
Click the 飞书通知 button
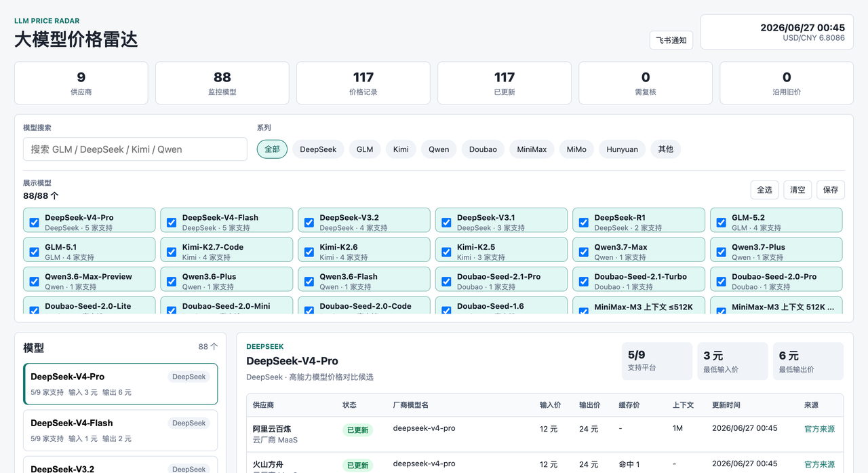[x=671, y=40]
